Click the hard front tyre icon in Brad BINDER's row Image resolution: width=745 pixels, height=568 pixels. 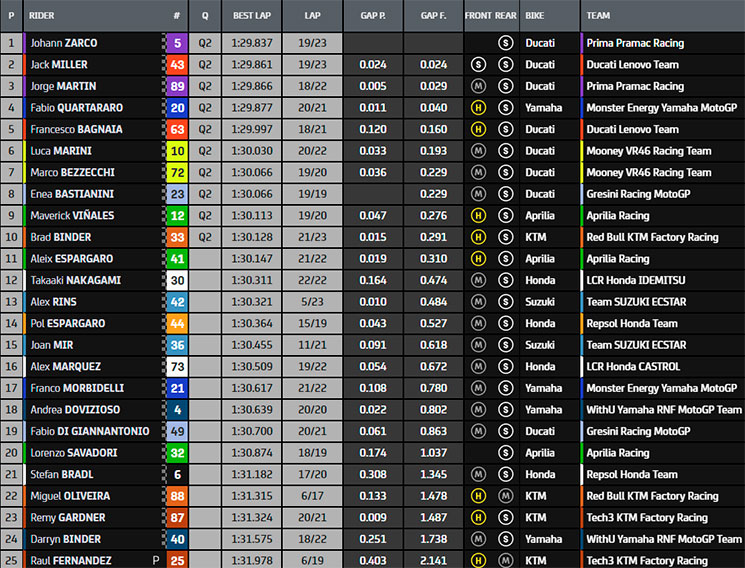point(478,237)
